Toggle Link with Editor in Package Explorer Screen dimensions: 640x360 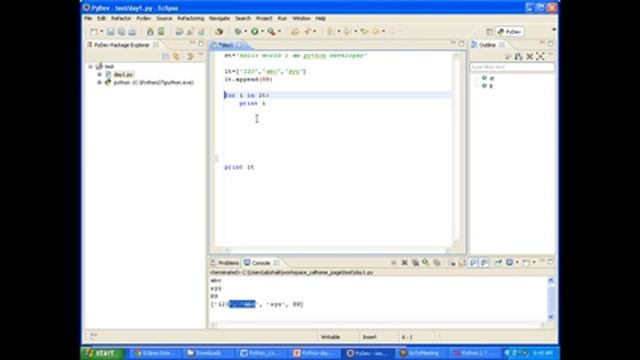point(176,56)
